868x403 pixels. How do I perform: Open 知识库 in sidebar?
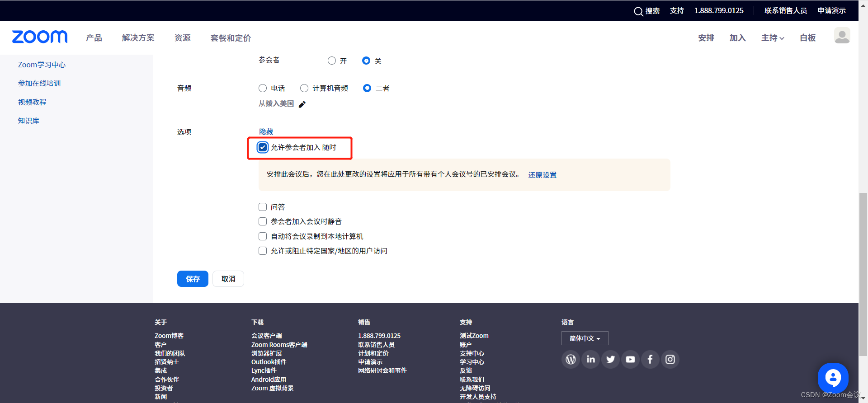pos(28,121)
